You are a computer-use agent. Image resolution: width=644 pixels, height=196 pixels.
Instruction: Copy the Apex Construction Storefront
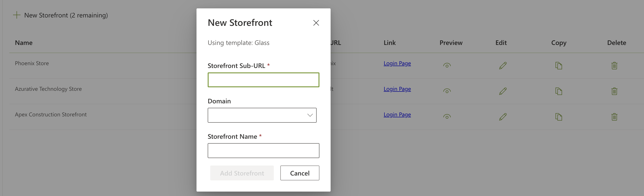(x=559, y=116)
